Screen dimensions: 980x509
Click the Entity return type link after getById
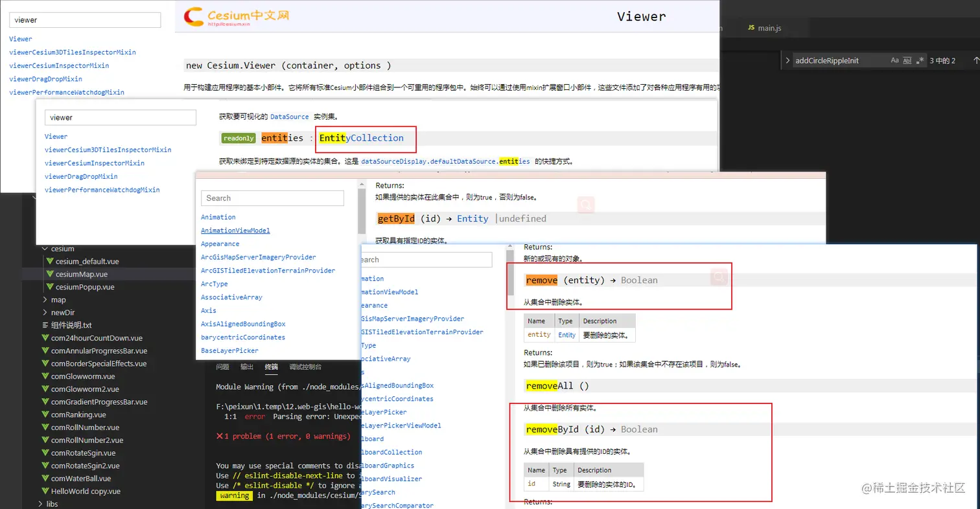pos(472,219)
